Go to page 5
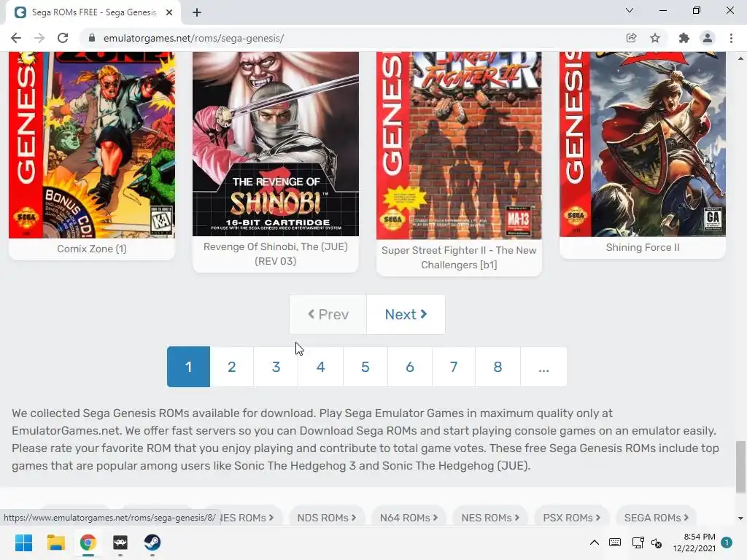 [x=365, y=367]
